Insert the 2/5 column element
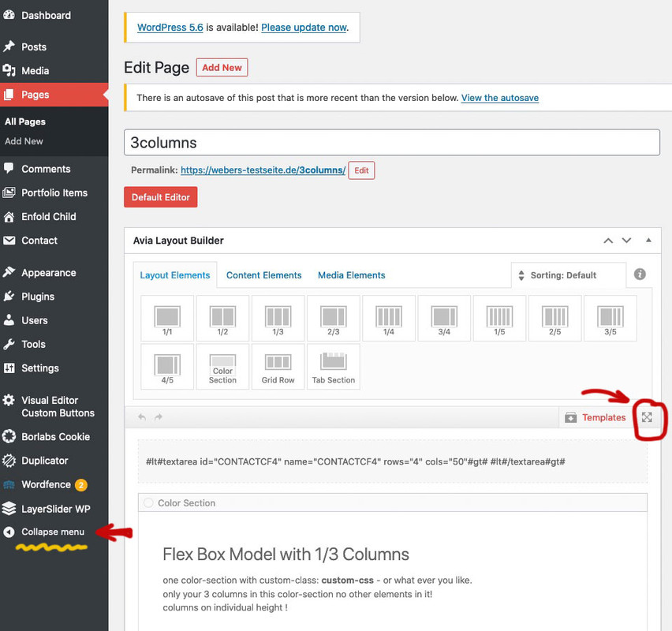The height and width of the screenshot is (631, 672). [555, 319]
